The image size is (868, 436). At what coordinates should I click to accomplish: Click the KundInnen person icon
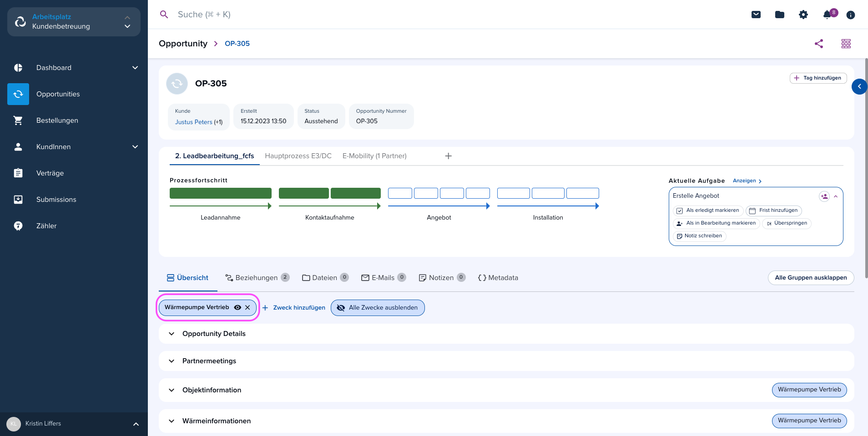click(18, 147)
